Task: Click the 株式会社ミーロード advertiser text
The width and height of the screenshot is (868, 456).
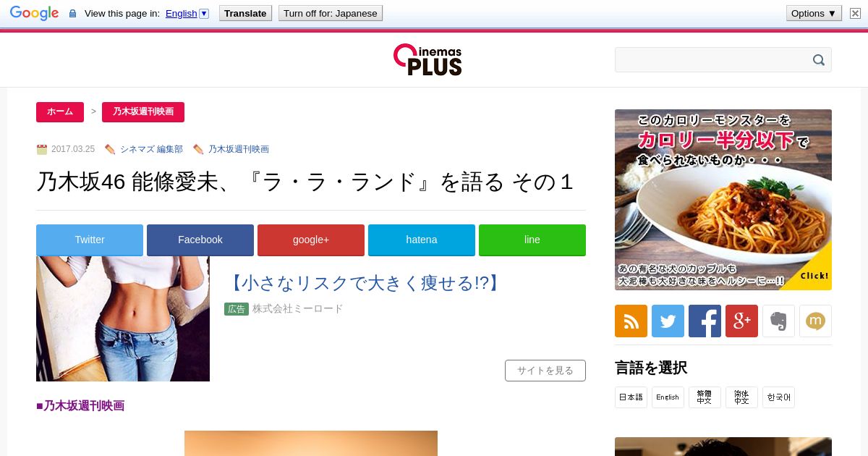Action: (x=297, y=309)
